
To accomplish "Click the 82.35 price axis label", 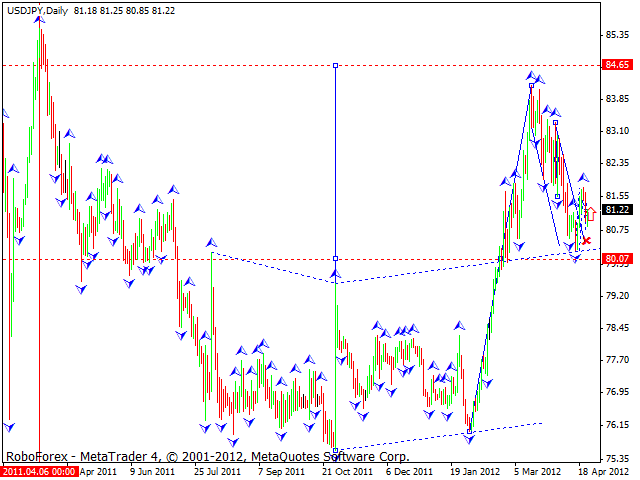I will tap(618, 163).
